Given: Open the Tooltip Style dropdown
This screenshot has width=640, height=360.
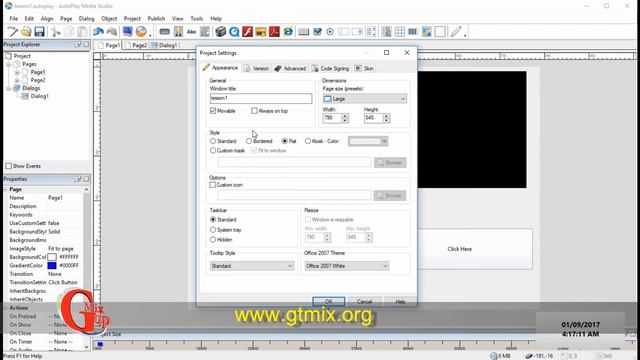Looking at the screenshot, I should [252, 266].
